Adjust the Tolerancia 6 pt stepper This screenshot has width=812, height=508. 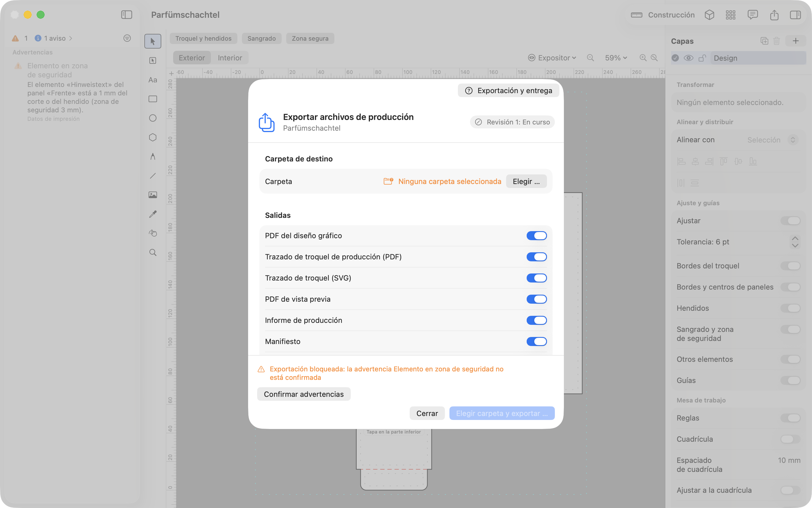point(795,242)
